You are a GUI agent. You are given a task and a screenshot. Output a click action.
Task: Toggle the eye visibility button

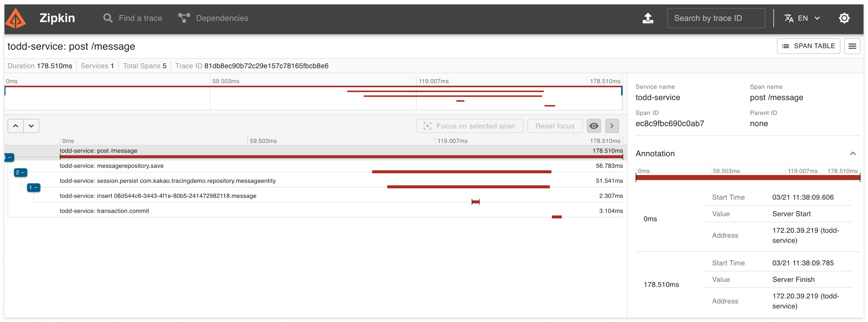[x=593, y=126]
